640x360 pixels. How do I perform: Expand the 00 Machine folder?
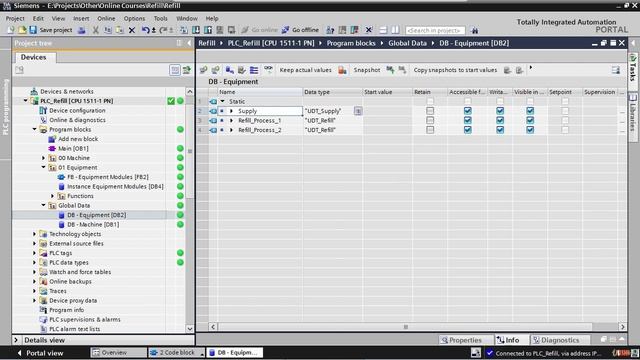(x=44, y=158)
